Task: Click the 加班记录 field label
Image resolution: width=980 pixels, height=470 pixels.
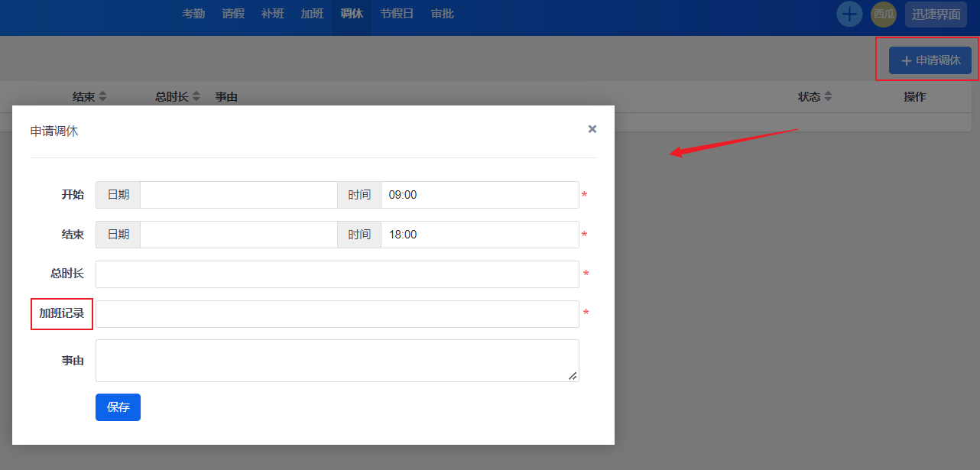Action: [x=62, y=313]
